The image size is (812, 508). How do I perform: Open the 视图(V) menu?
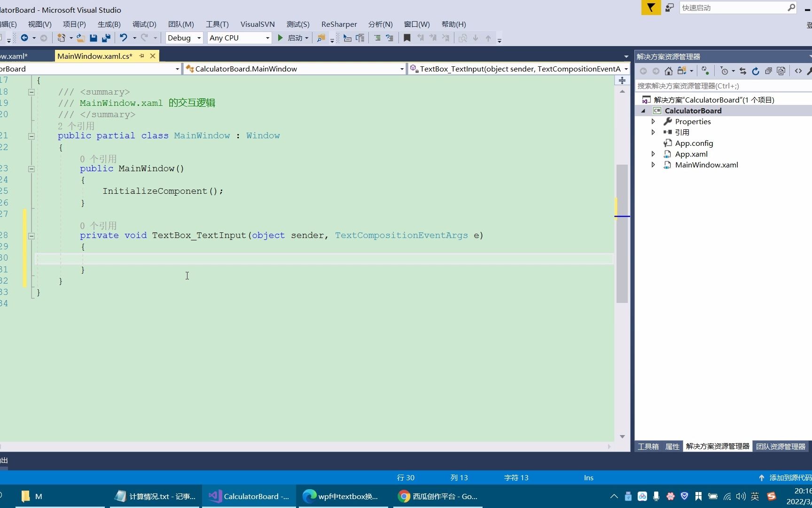39,24
